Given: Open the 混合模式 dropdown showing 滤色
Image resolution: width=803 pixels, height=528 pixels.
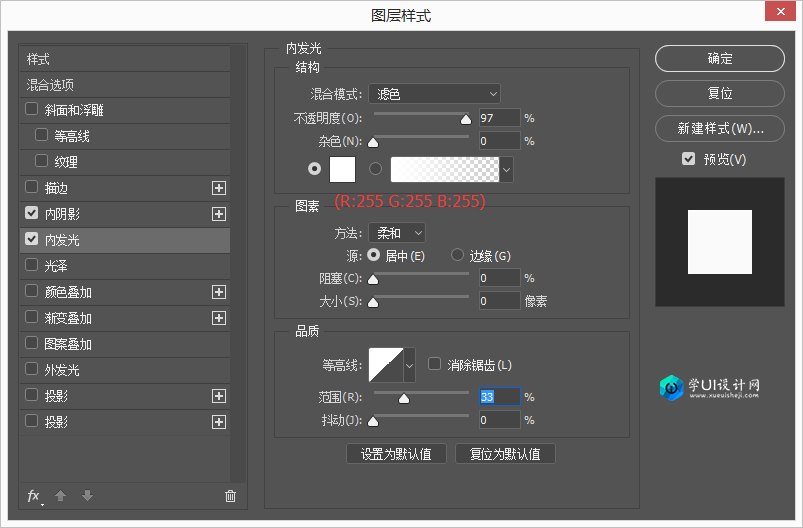Looking at the screenshot, I should pyautogui.click(x=434, y=94).
